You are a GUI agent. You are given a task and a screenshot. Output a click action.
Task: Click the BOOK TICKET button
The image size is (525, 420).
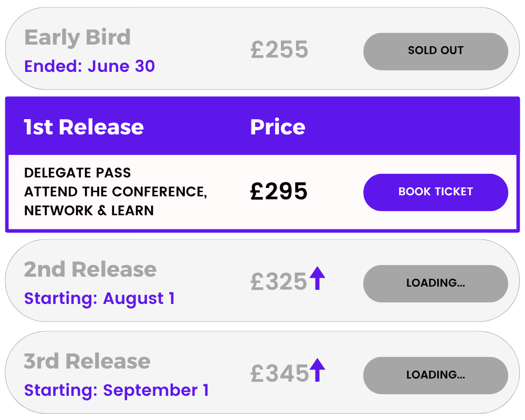pos(436,192)
